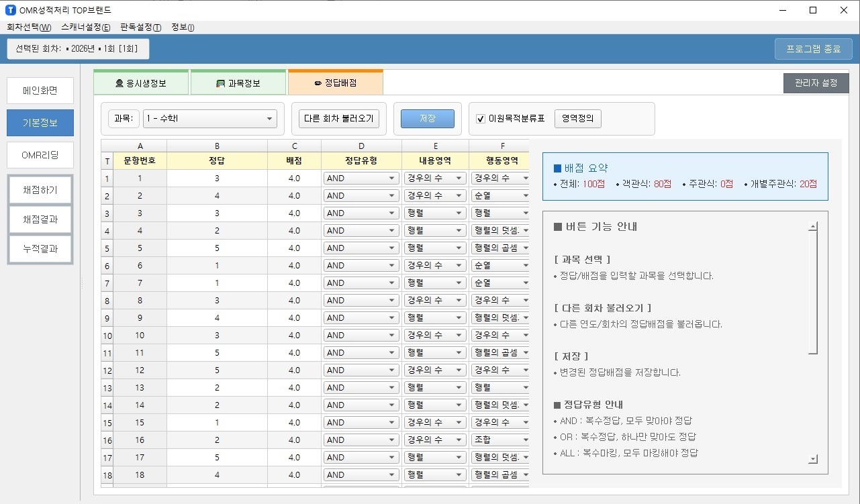This screenshot has width=860, height=504.
Task: Toggle the 이원목적분류표 checkbox
Action: click(x=481, y=119)
